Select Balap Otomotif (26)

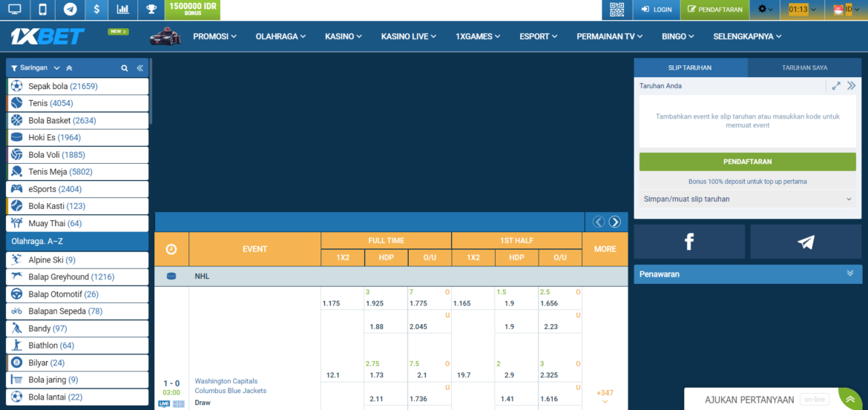(77, 294)
